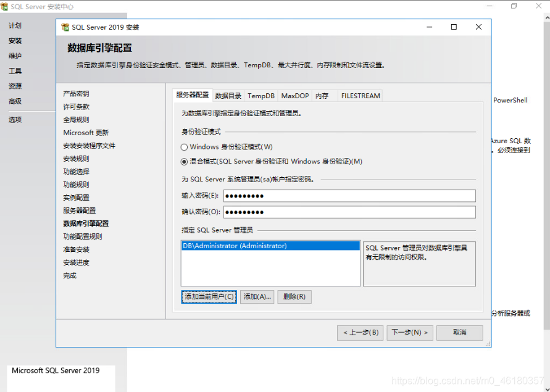The width and height of the screenshot is (550, 392).
Task: Click 添加当前用户(C) button
Action: coord(209,297)
